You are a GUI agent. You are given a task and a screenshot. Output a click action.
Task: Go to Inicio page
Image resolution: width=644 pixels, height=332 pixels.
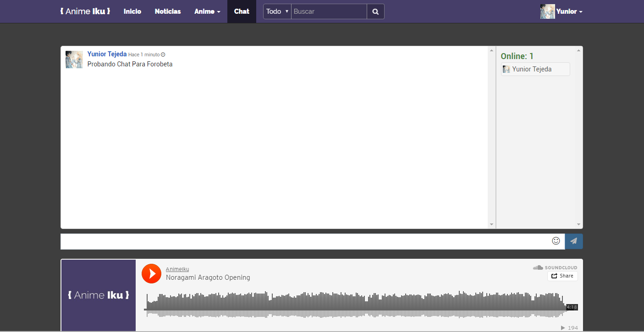coord(132,11)
